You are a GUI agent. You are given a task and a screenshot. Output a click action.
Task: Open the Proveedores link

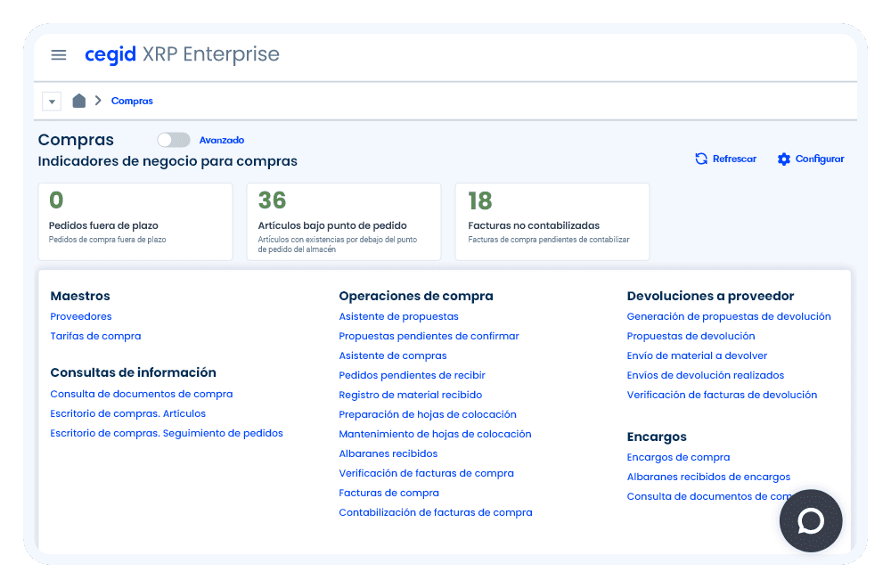(81, 316)
